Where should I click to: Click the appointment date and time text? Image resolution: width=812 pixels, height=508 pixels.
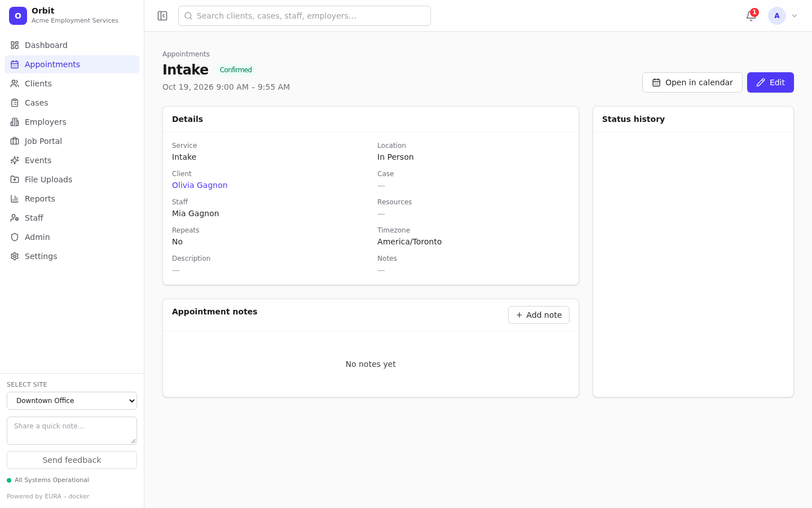click(226, 87)
